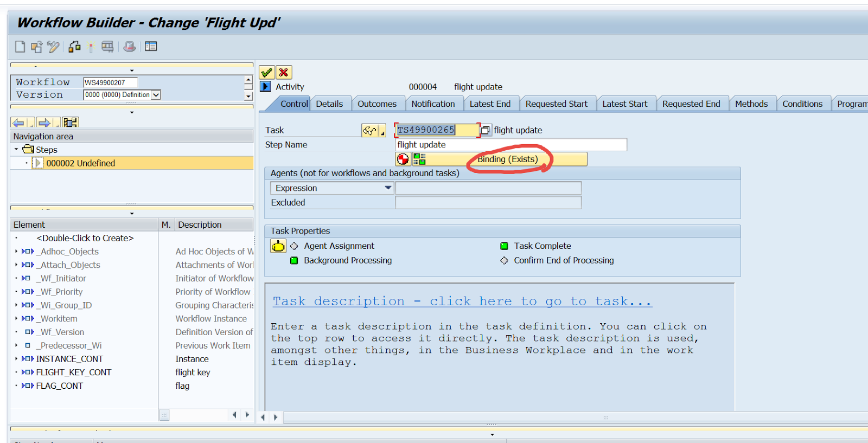
Task: Click the Element column header
Action: [84, 224]
